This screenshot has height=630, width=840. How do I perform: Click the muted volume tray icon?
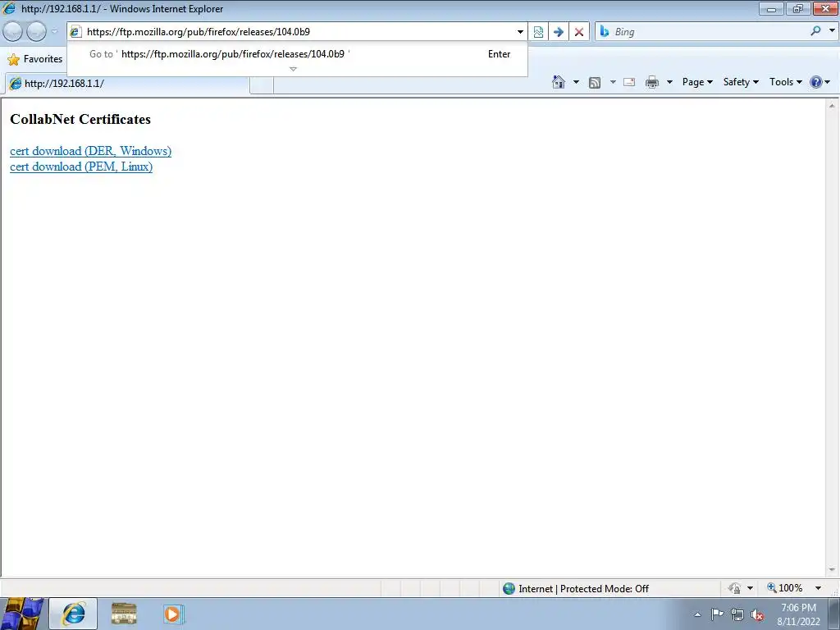(x=757, y=615)
